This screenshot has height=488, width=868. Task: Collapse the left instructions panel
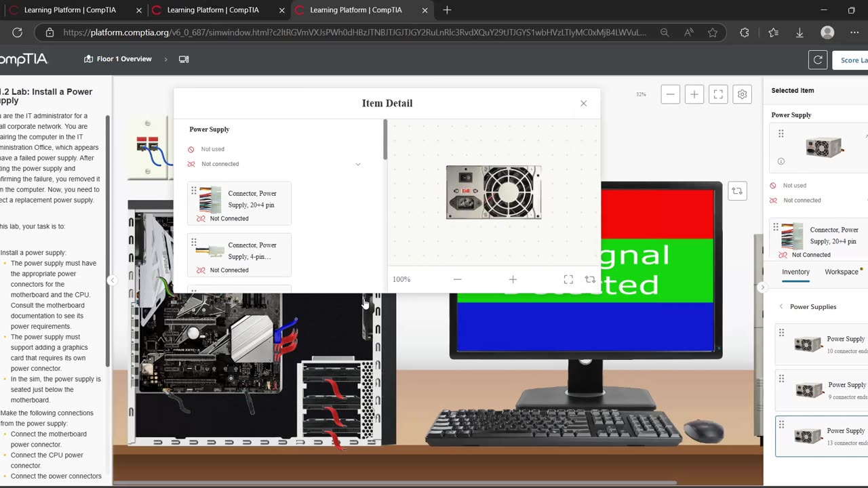click(113, 280)
